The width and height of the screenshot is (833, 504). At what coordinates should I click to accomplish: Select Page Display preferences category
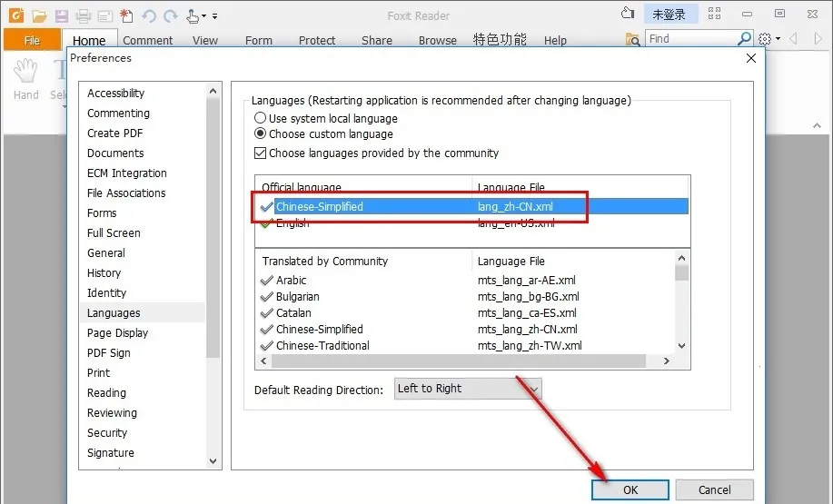coord(117,333)
